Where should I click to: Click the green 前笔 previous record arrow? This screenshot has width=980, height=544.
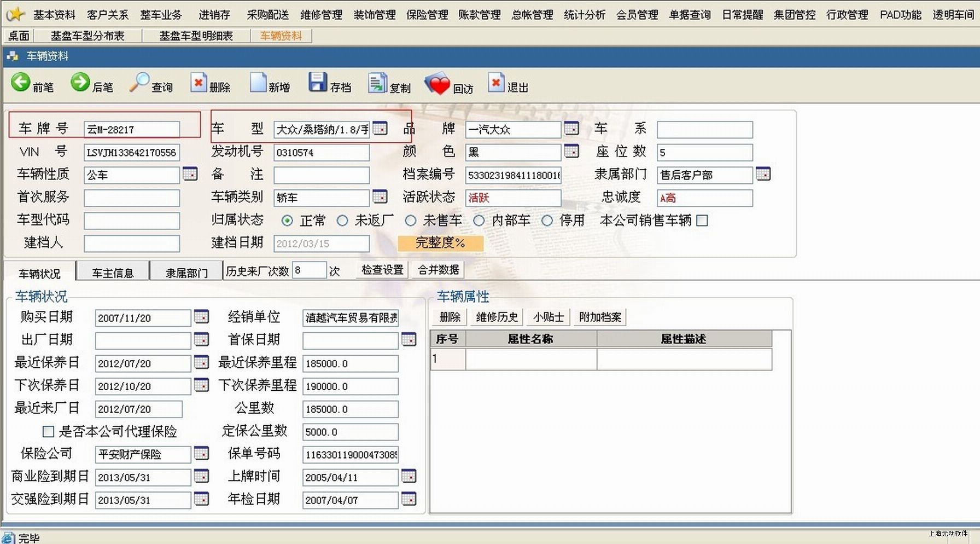[x=21, y=83]
